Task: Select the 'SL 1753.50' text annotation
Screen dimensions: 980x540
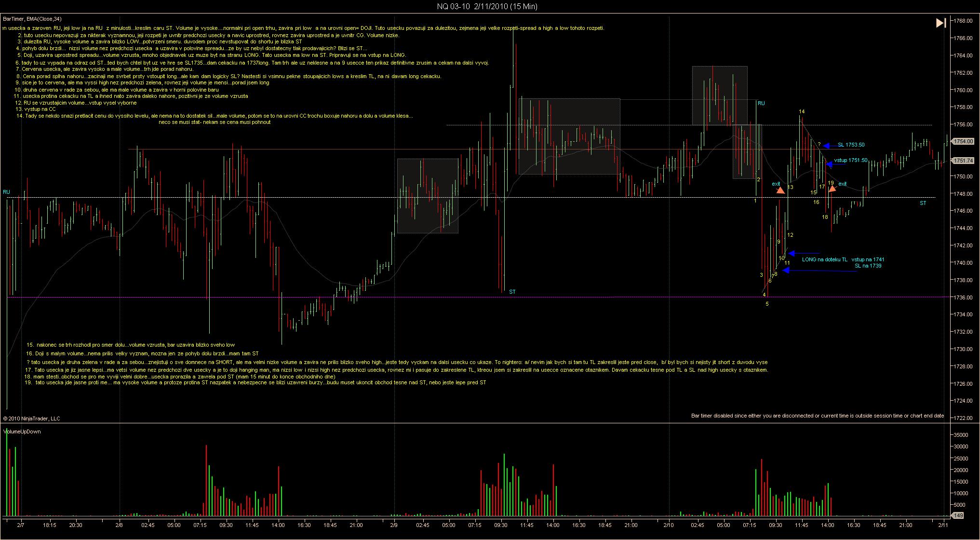Action: pos(851,145)
